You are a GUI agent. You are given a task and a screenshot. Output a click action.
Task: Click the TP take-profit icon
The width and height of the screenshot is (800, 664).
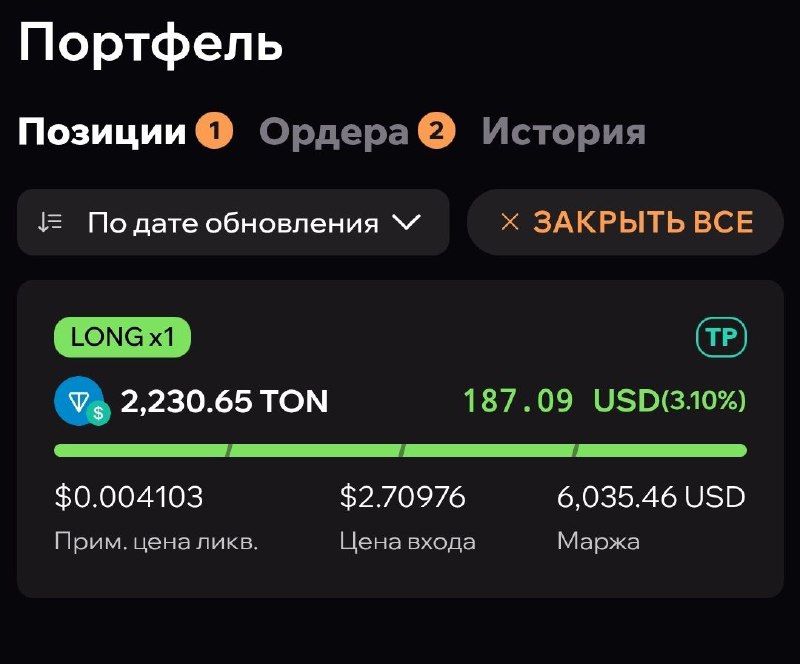(721, 338)
